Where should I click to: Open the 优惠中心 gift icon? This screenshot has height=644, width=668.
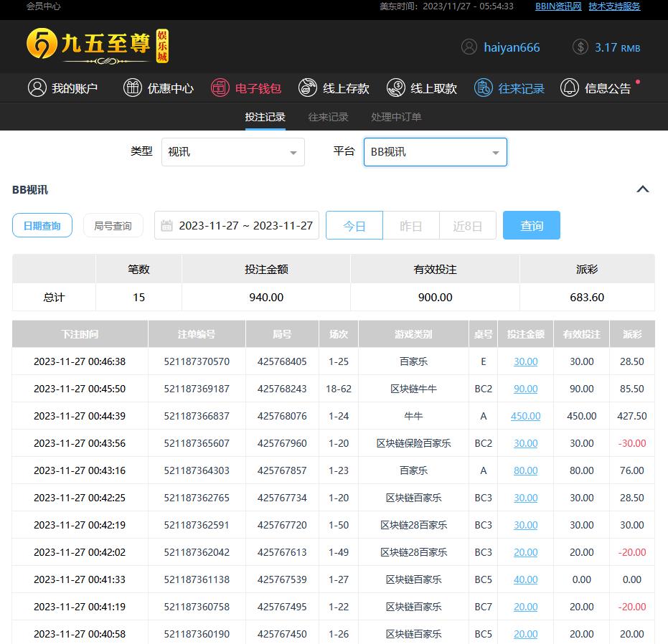coord(133,88)
